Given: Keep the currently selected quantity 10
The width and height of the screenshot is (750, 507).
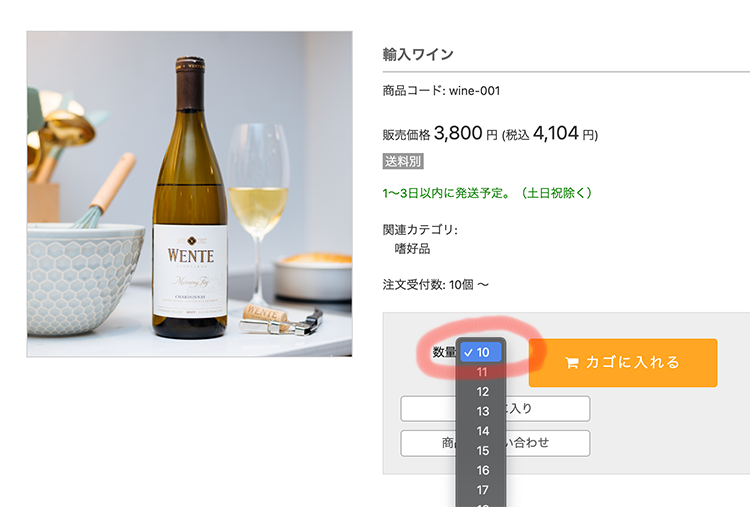Looking at the screenshot, I should [x=482, y=352].
